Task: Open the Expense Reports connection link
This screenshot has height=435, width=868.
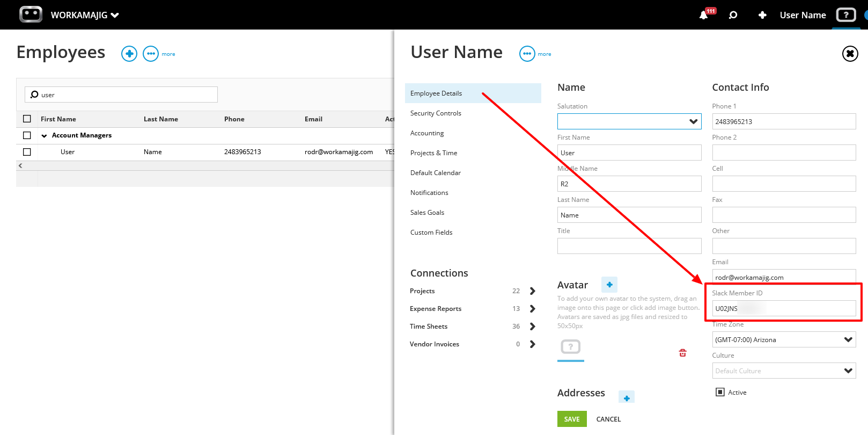Action: (x=436, y=309)
